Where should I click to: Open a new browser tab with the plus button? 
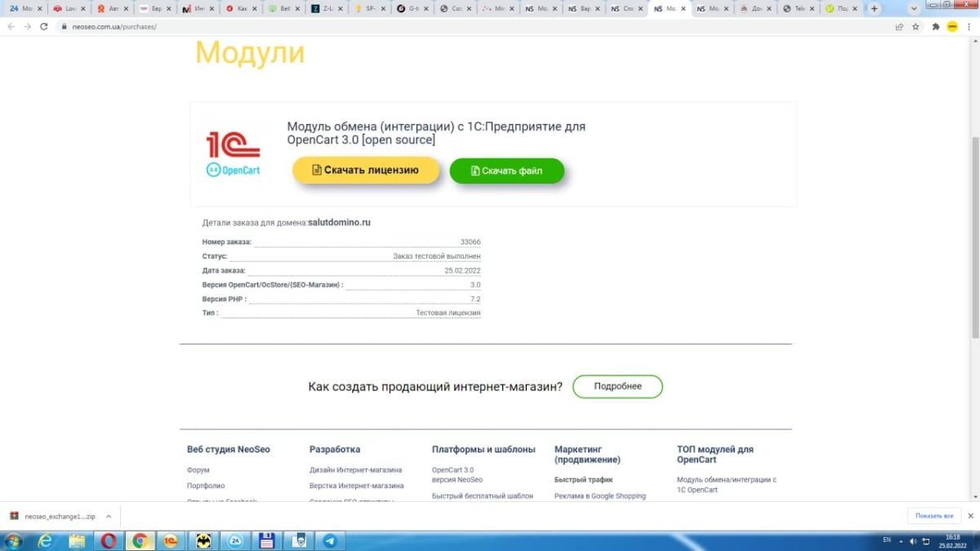tap(875, 8)
